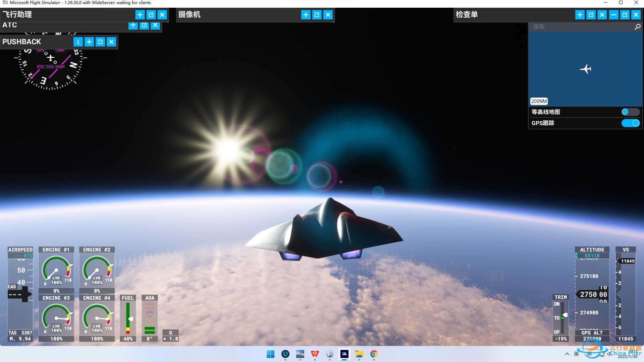Collapse the map panel with minus icon
644x362 pixels.
pyautogui.click(x=613, y=15)
